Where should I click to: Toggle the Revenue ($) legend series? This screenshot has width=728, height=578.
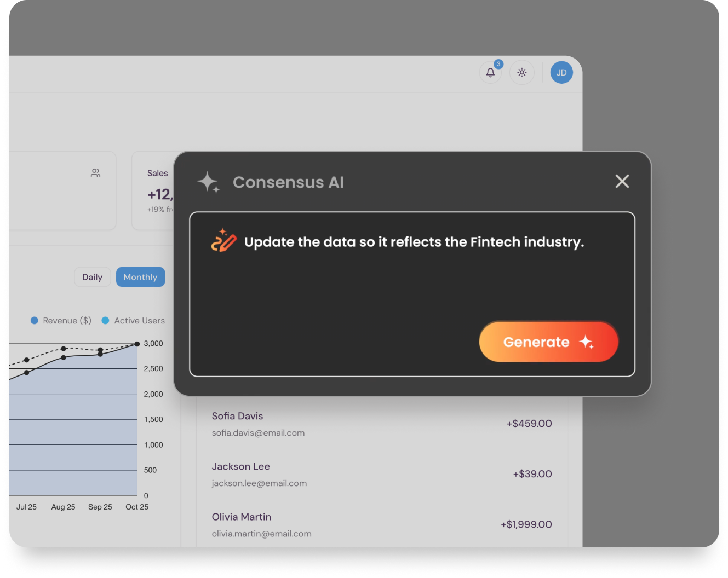click(x=61, y=321)
